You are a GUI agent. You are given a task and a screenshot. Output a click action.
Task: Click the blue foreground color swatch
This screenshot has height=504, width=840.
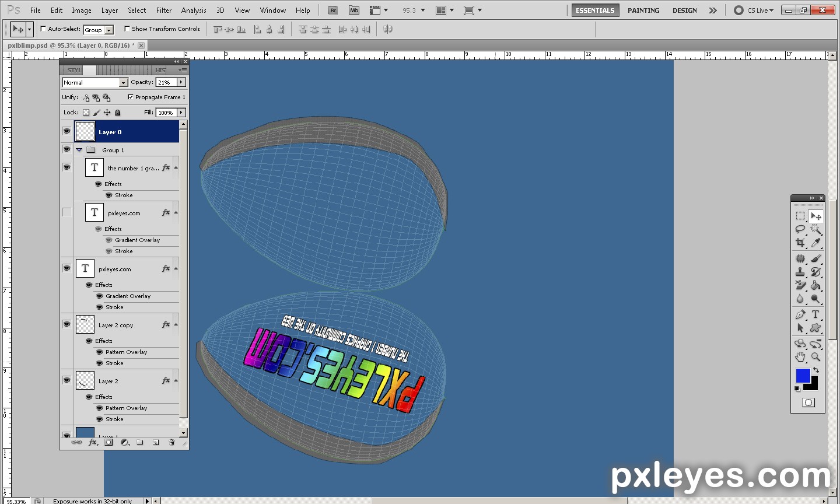tap(803, 375)
